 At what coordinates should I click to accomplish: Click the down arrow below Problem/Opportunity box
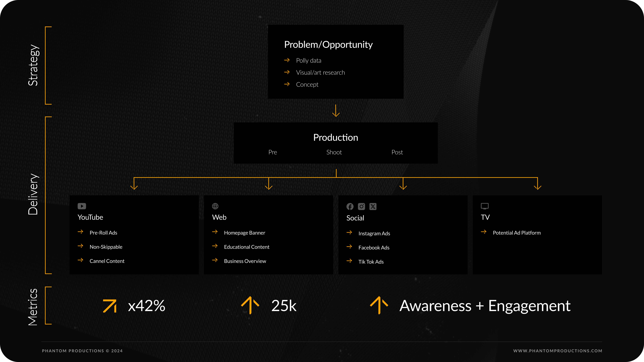336,111
